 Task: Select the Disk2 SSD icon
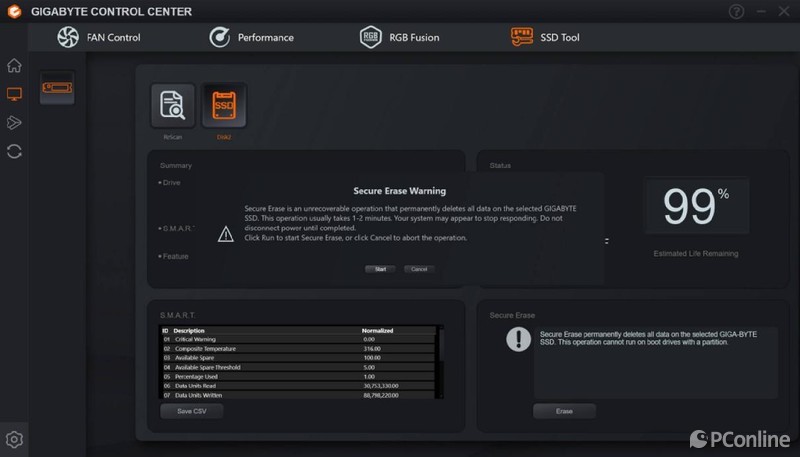click(x=224, y=106)
